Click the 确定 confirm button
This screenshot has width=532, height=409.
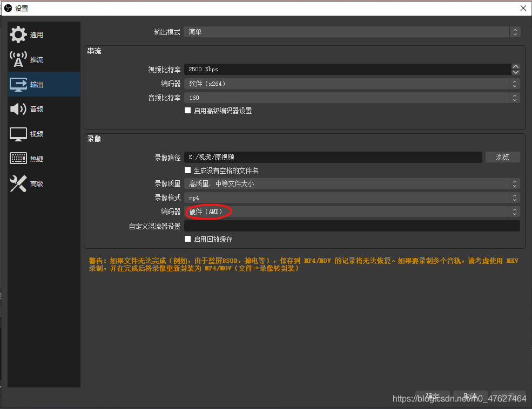pyautogui.click(x=432, y=396)
